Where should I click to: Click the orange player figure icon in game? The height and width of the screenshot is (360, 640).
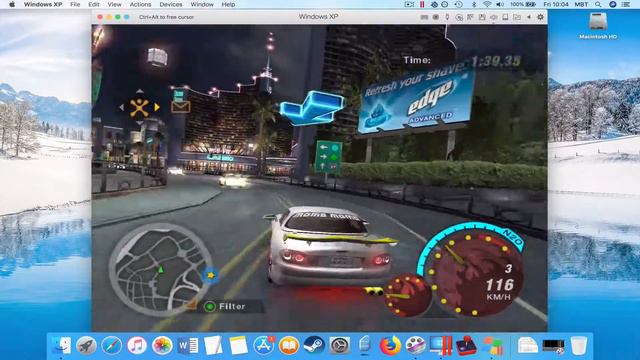tap(139, 107)
